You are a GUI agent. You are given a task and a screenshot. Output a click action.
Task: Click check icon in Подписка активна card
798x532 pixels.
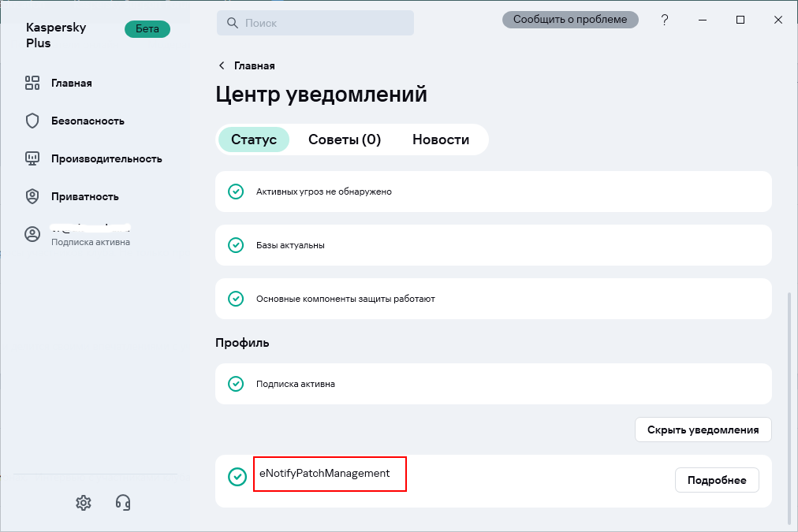click(236, 384)
